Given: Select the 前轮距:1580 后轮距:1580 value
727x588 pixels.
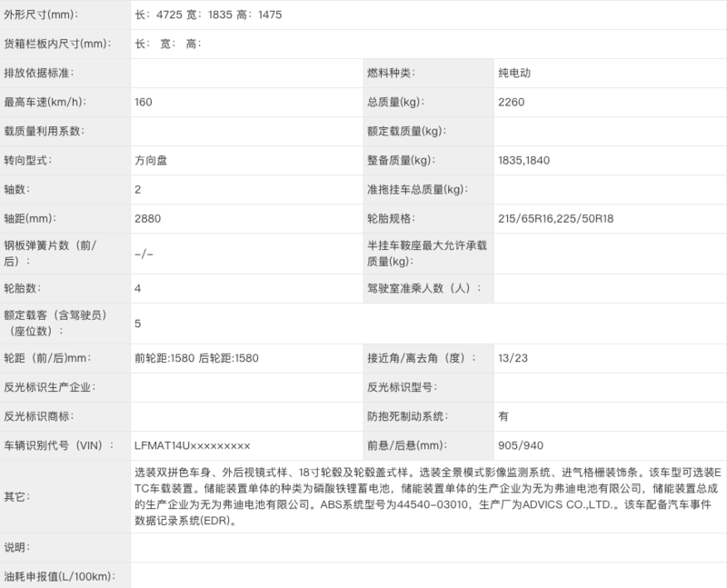Looking at the screenshot, I should pos(196,358).
